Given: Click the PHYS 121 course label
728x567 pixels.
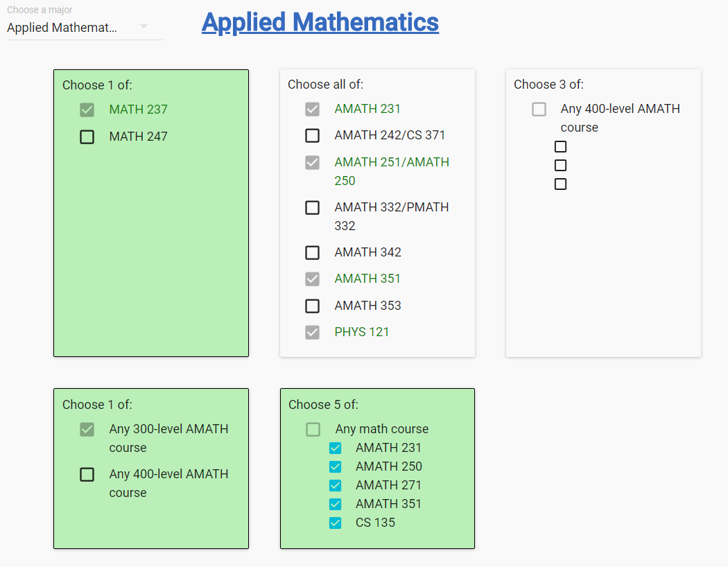Looking at the screenshot, I should click(362, 332).
